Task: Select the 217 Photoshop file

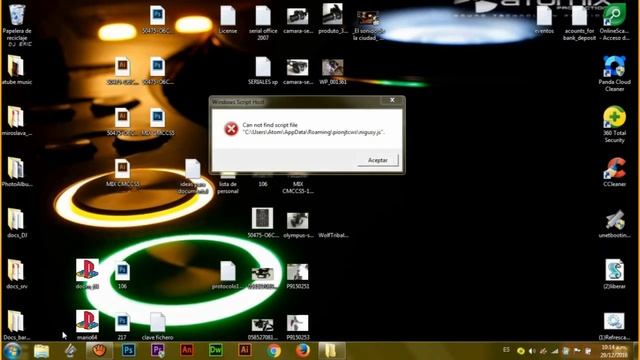Action: pyautogui.click(x=122, y=322)
